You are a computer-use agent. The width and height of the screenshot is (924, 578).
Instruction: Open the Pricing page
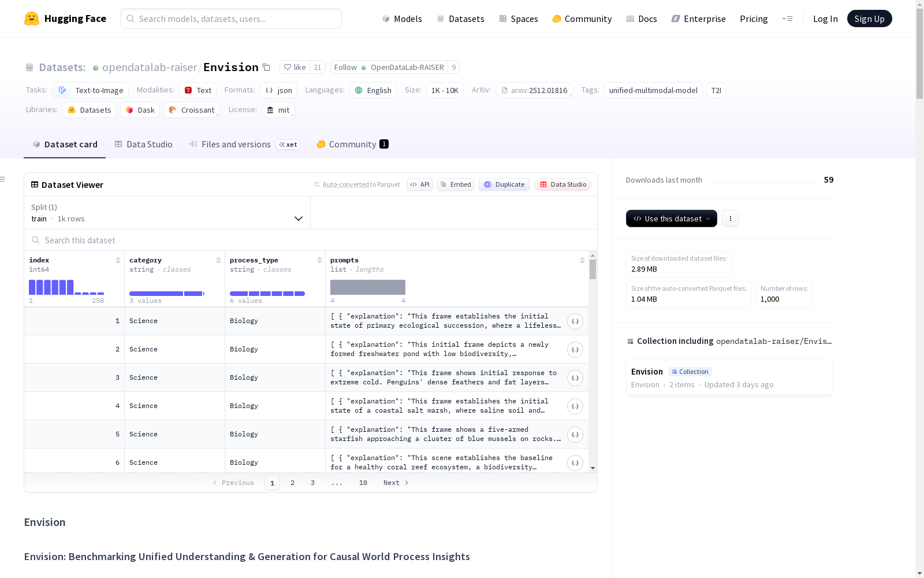click(754, 18)
